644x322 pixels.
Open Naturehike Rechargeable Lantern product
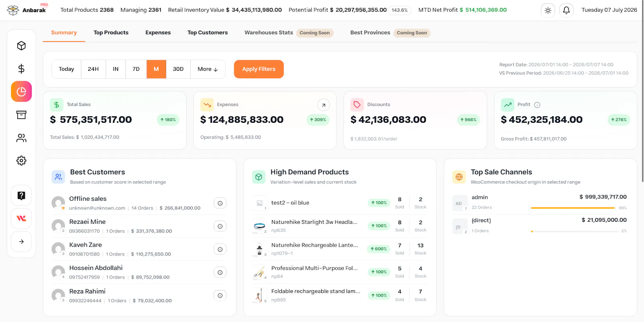pos(314,245)
